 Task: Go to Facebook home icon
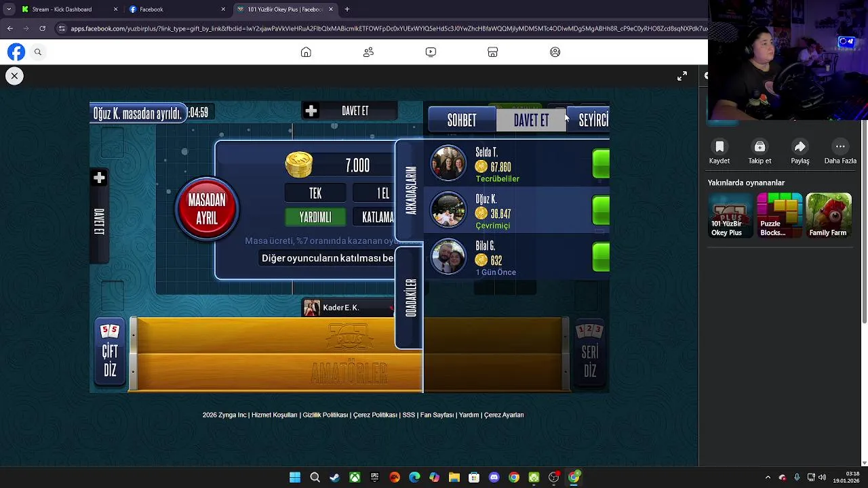tap(306, 52)
